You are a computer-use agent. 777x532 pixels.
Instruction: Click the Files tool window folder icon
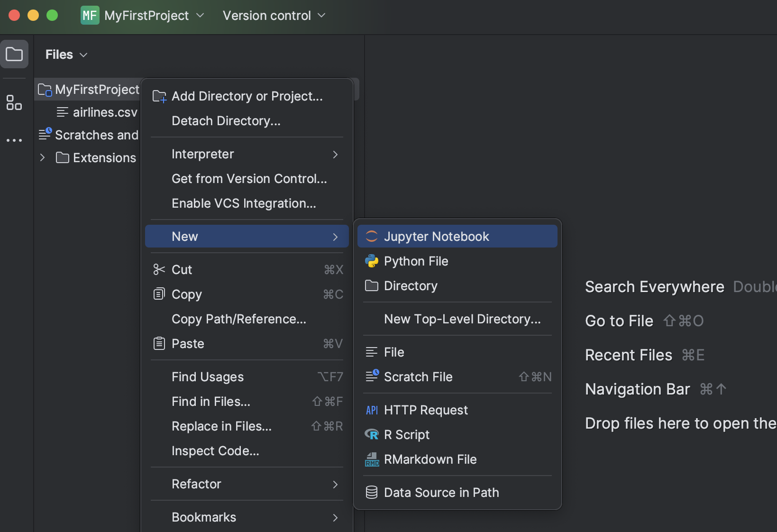(14, 54)
